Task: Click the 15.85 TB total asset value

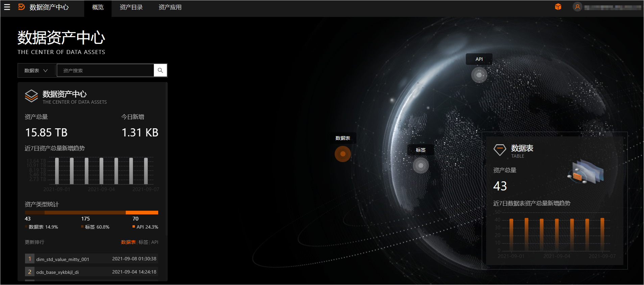Action: [x=46, y=132]
